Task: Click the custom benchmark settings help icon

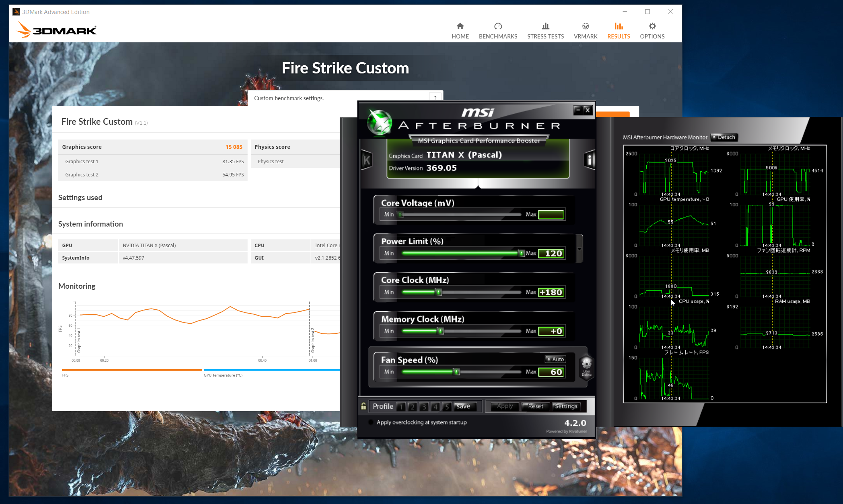Action: (435, 98)
